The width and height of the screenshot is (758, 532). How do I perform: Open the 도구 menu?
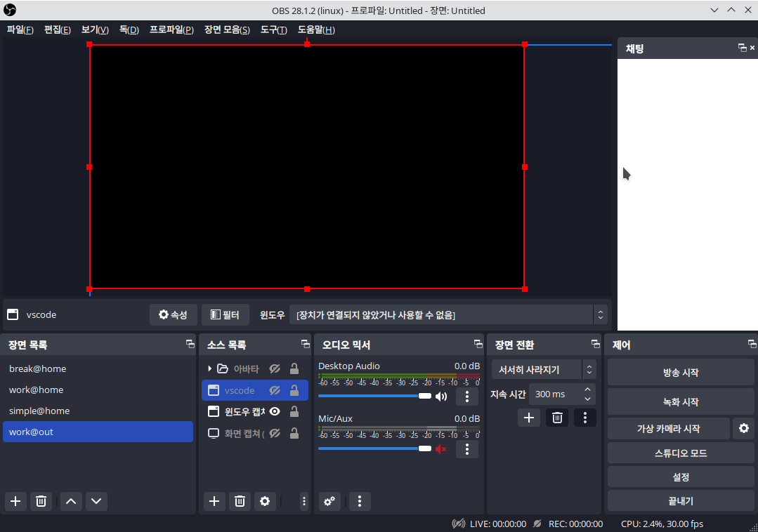click(273, 30)
